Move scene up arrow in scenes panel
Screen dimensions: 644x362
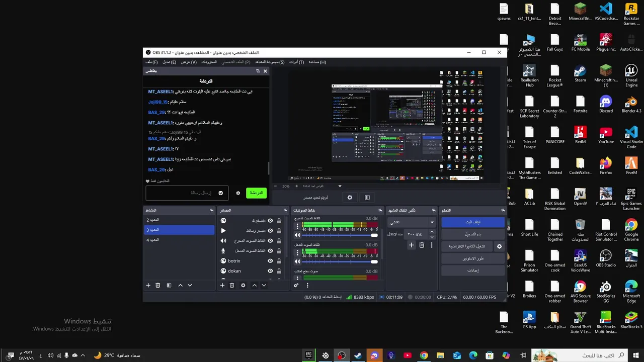click(x=180, y=285)
